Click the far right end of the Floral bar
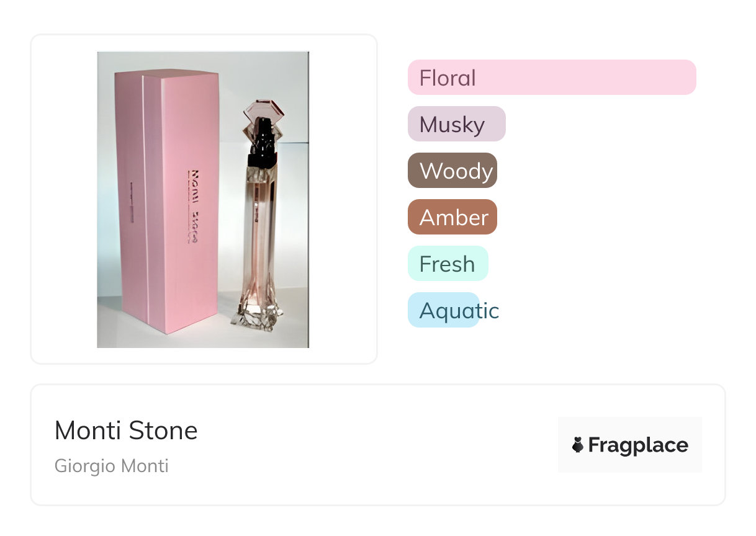Viewport: 756px width, 536px height. [x=689, y=78]
